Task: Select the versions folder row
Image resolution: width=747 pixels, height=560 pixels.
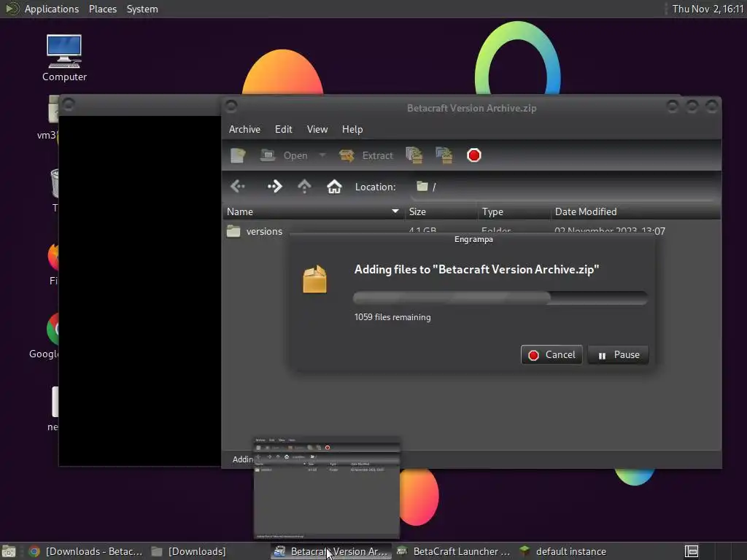Action: tap(471, 231)
